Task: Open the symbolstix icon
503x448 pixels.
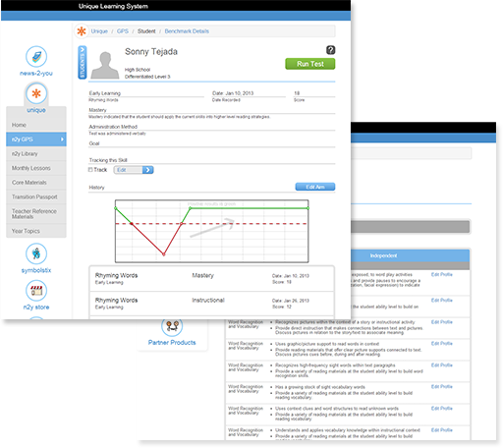Action: pos(36,253)
